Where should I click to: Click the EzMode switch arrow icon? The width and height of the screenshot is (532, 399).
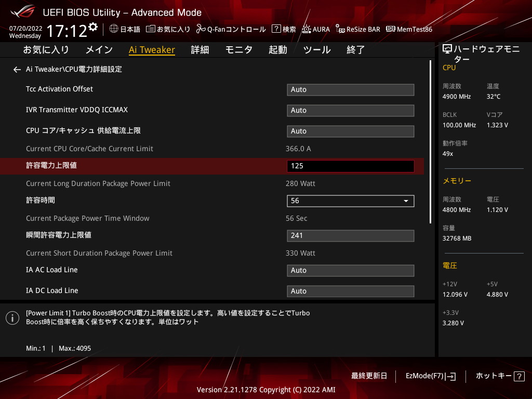tap(451, 376)
